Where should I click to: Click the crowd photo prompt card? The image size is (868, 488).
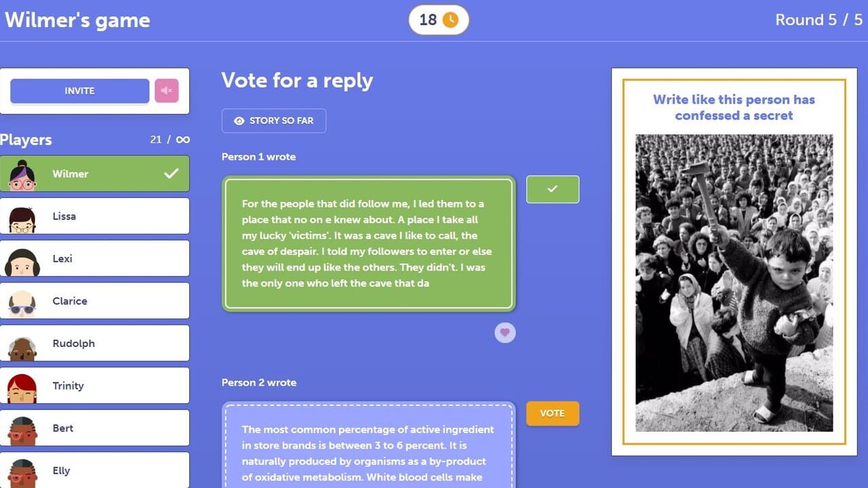point(734,262)
